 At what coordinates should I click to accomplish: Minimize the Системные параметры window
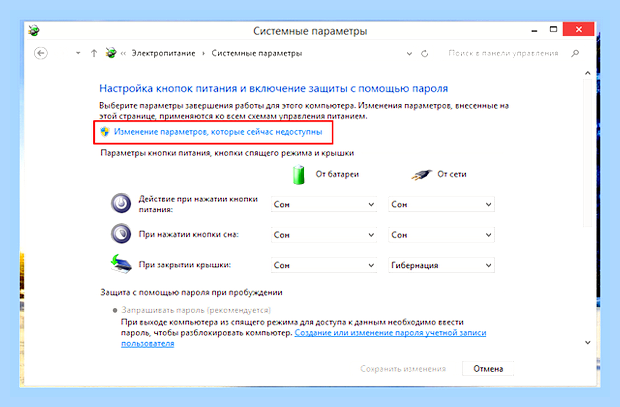pyautogui.click(x=534, y=30)
